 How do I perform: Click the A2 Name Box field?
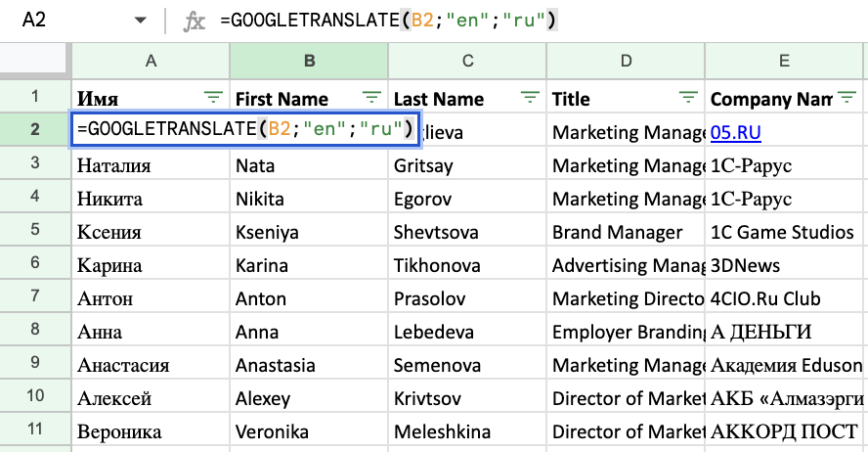(59, 21)
